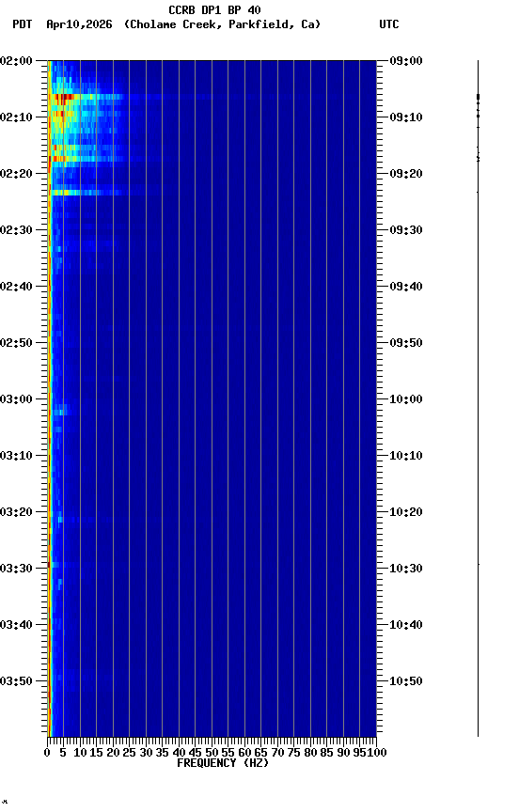
Task: Click the '35' Hz frequency tick label
Action: pos(162,753)
